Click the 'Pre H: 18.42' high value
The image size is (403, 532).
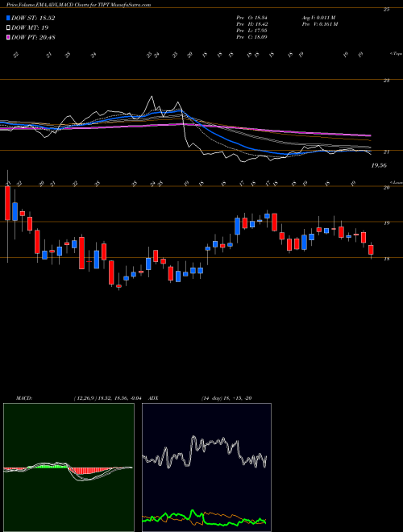[x=252, y=24]
